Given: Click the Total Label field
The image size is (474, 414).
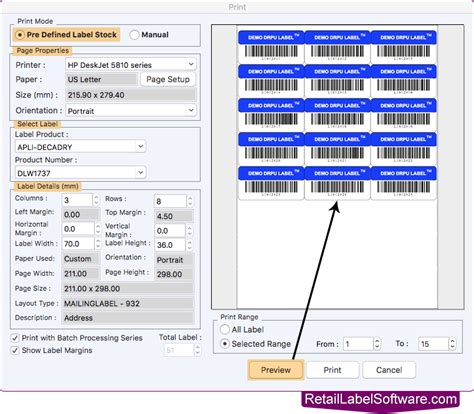Looking at the screenshot, I should 179,350.
